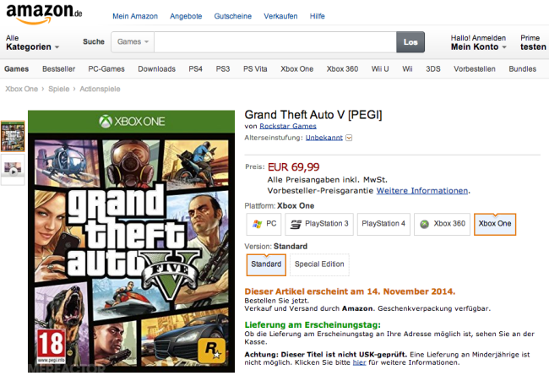This screenshot has width=549, height=392.
Task: Expand the Alle Kategorien menu
Action: 32,43
